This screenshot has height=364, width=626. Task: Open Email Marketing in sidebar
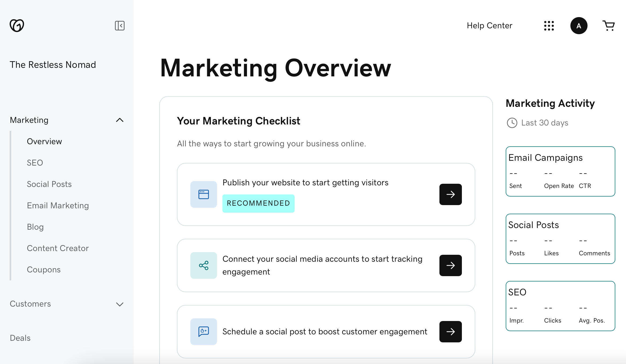[x=58, y=205]
